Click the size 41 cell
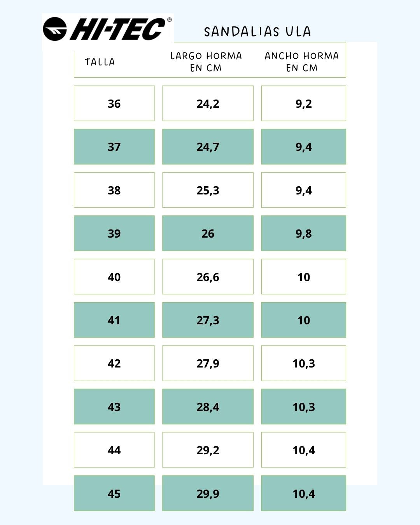The width and height of the screenshot is (420, 525). coord(114,320)
